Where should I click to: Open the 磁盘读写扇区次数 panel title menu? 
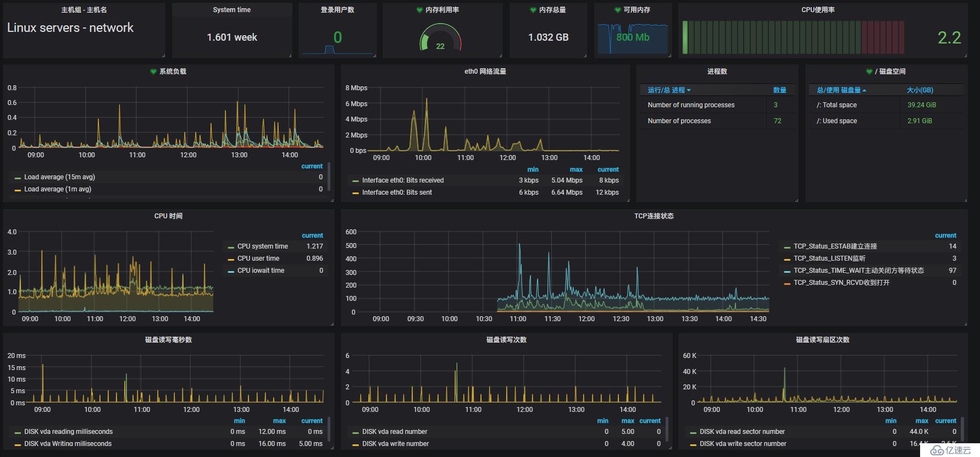823,340
